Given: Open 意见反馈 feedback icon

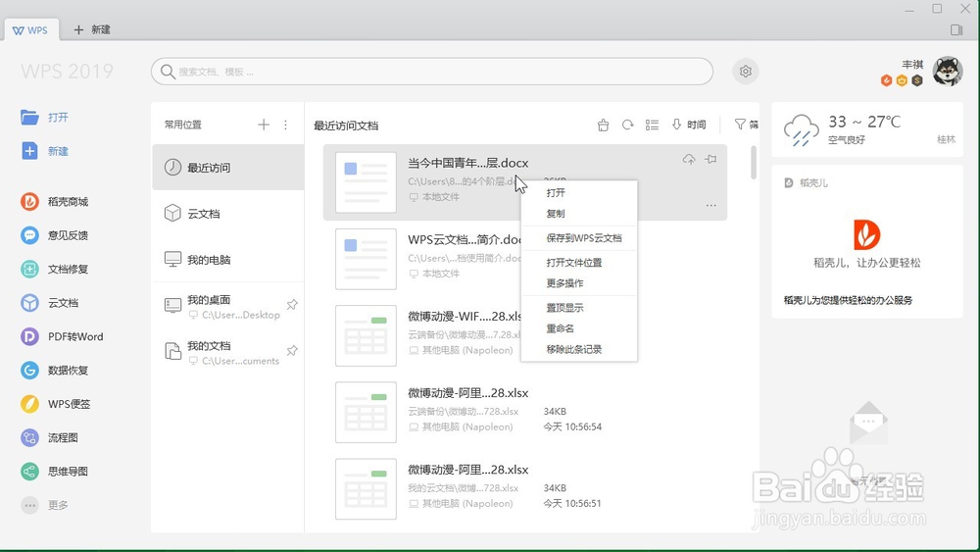Looking at the screenshot, I should point(29,235).
